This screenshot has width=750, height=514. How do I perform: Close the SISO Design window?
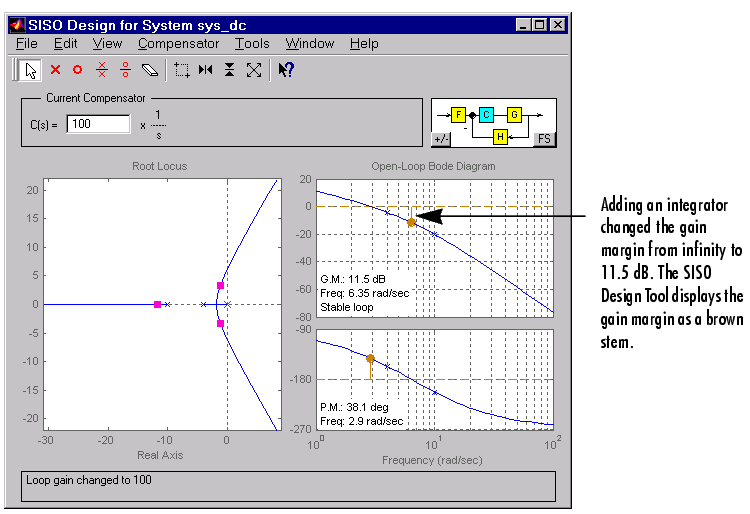point(558,25)
